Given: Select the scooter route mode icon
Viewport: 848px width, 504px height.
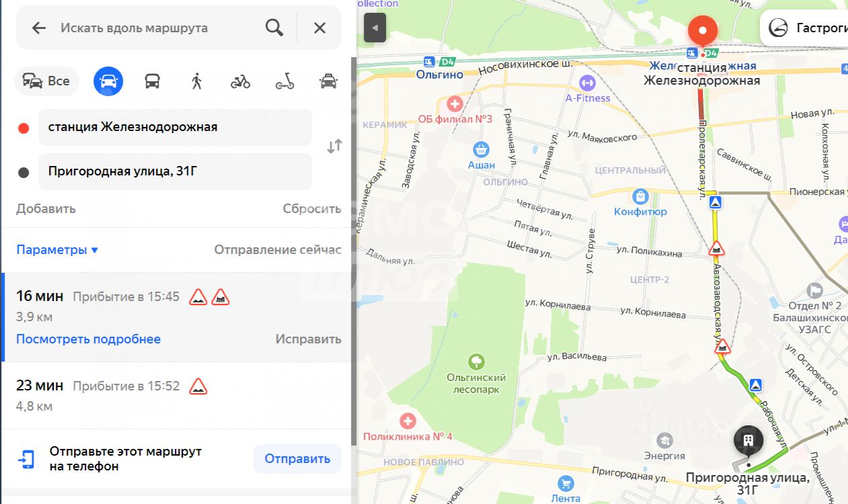Looking at the screenshot, I should point(284,81).
